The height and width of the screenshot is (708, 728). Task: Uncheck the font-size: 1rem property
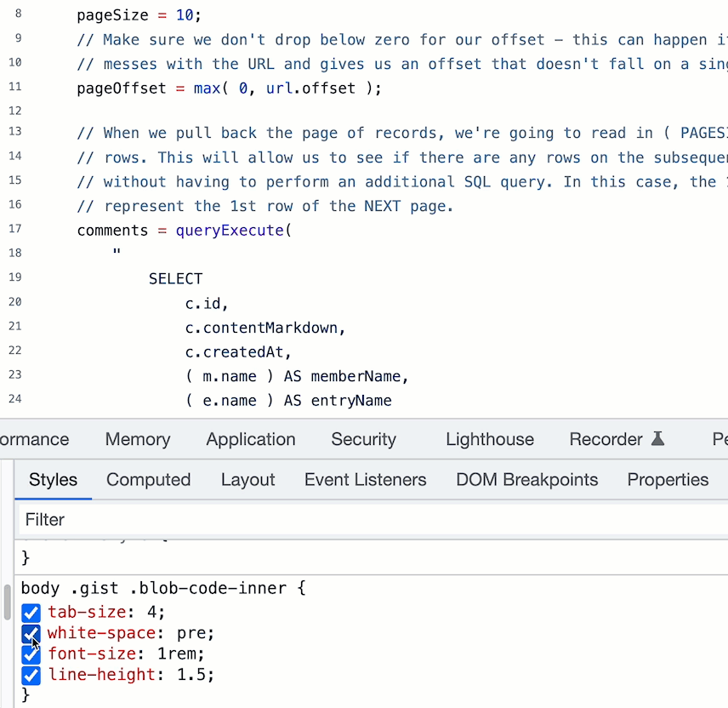[31, 654]
